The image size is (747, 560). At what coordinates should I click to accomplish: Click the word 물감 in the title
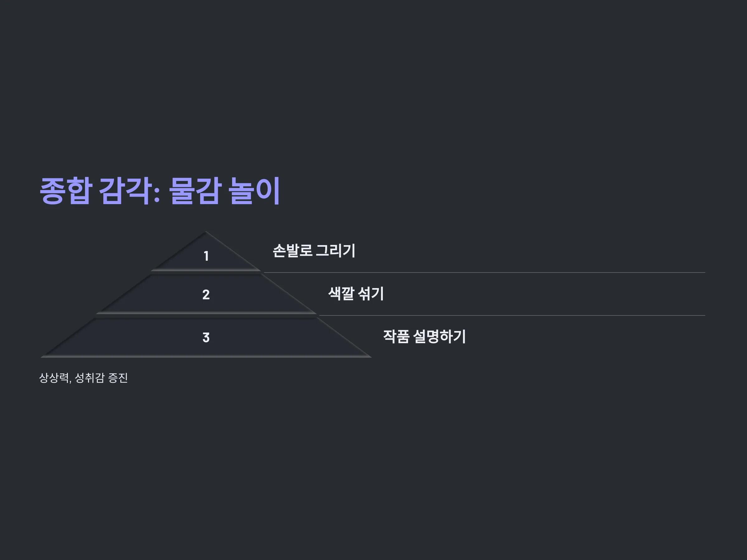click(195, 191)
